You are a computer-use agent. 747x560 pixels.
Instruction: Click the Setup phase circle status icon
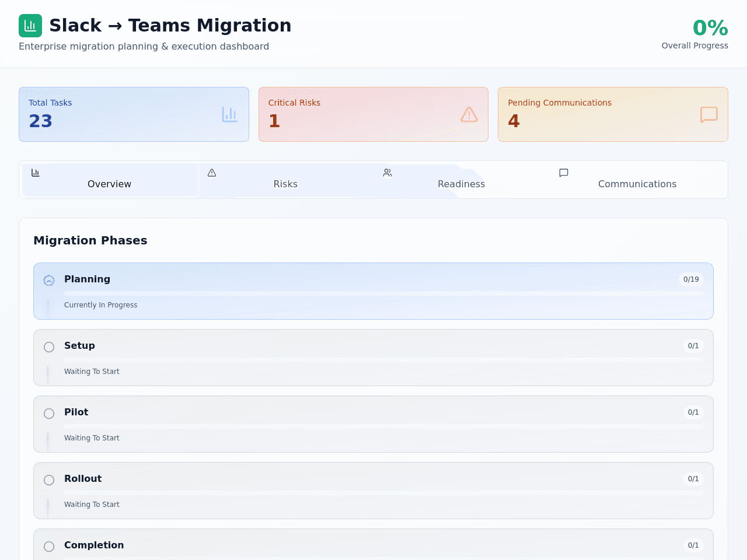pos(49,347)
